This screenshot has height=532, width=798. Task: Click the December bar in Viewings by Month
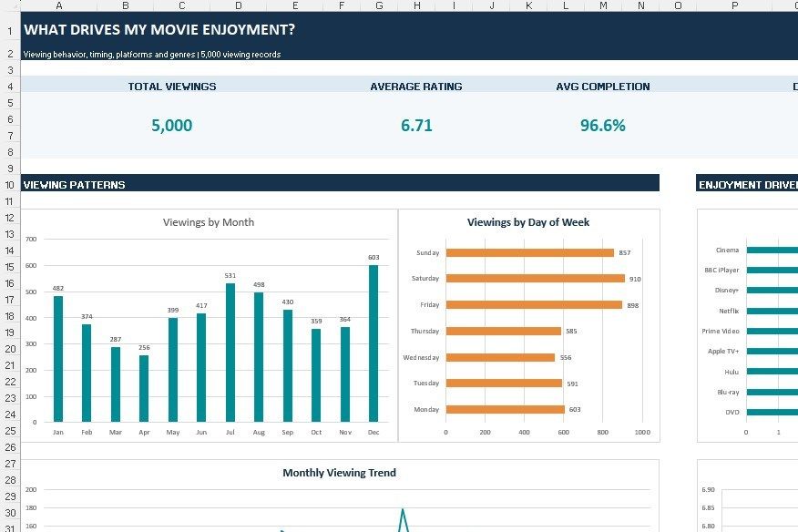pyautogui.click(x=373, y=343)
